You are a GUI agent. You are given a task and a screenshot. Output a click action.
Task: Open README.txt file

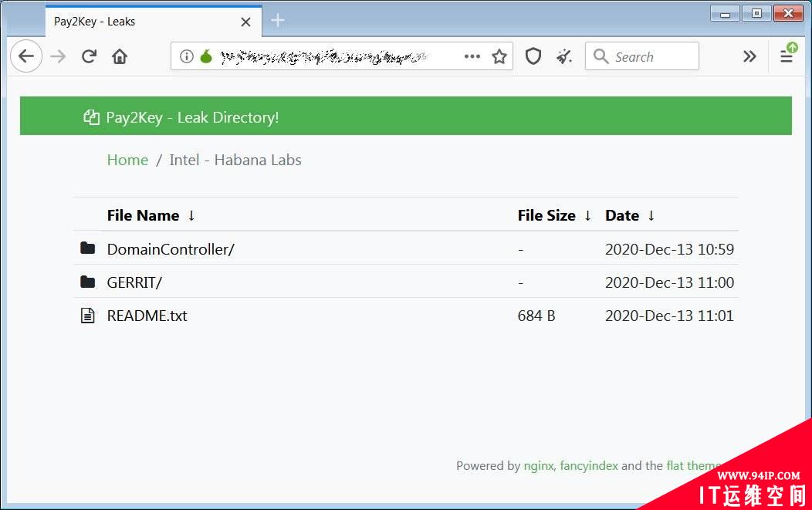point(147,316)
